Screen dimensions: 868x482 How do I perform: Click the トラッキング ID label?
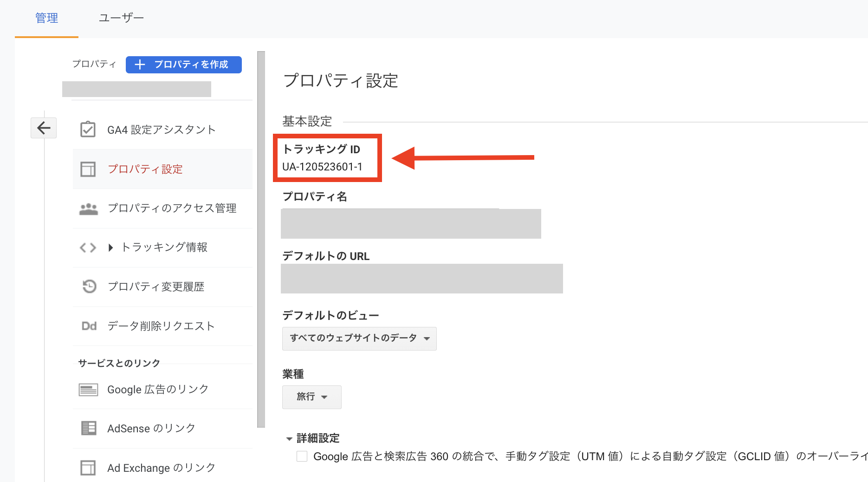(x=321, y=149)
